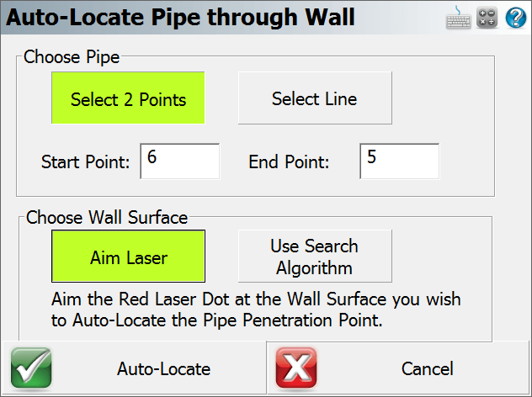This screenshot has height=397, width=532.
Task: Open the on-screen keyboard icon
Action: (458, 18)
